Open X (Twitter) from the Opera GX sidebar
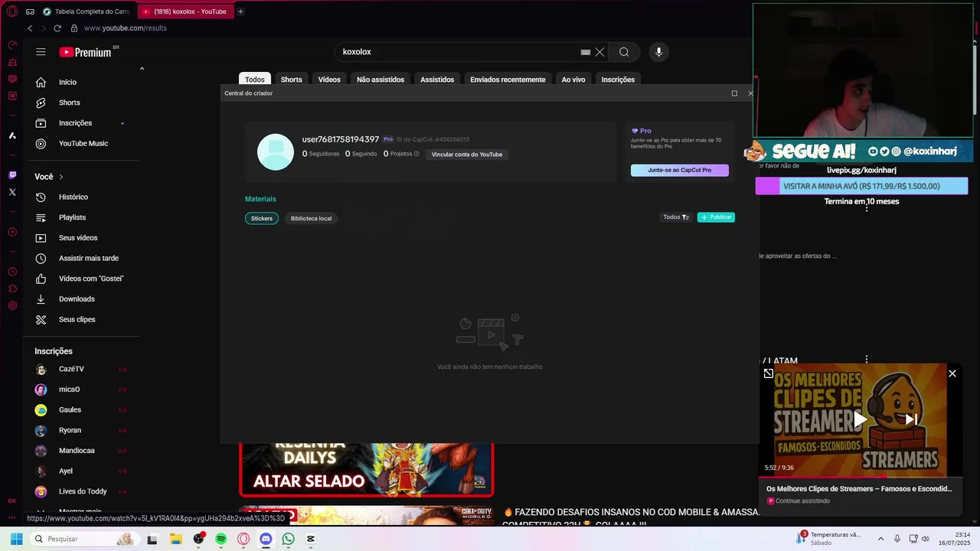The height and width of the screenshot is (551, 980). pos(12,192)
